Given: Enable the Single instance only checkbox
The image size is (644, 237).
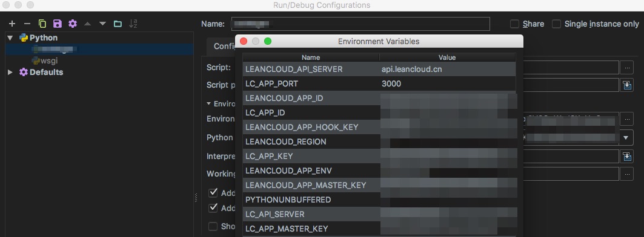Looking at the screenshot, I should point(556,24).
